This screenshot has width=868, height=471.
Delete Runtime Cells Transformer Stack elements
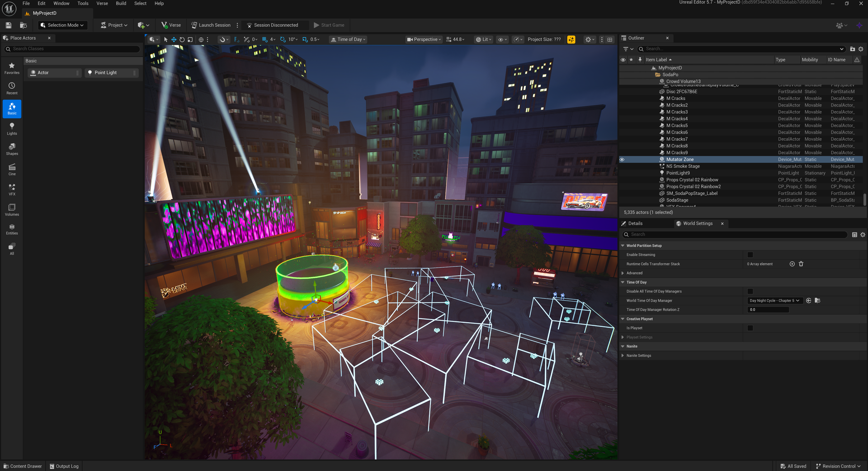coord(801,264)
